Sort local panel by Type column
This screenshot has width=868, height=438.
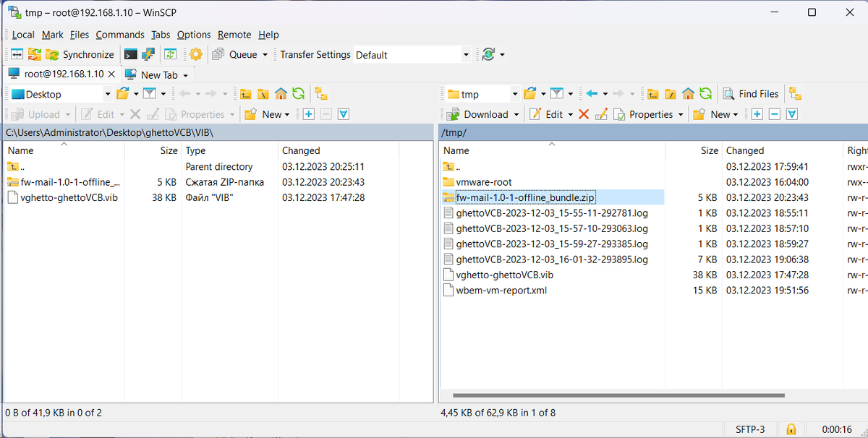[x=230, y=150]
